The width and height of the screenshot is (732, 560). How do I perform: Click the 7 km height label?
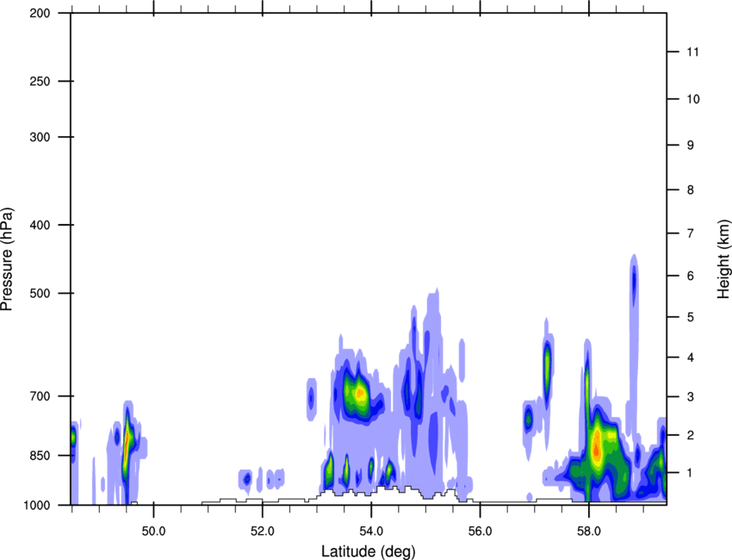tap(691, 233)
